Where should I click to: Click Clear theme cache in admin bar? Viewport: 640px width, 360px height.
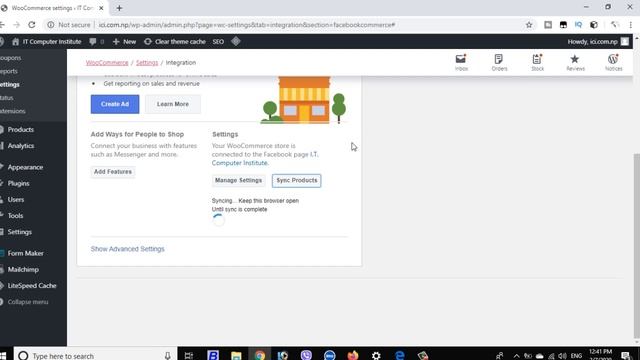pyautogui.click(x=175, y=42)
